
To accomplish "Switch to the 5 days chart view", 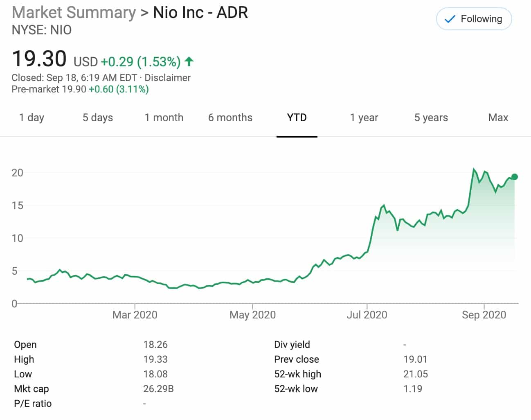I will point(97,117).
